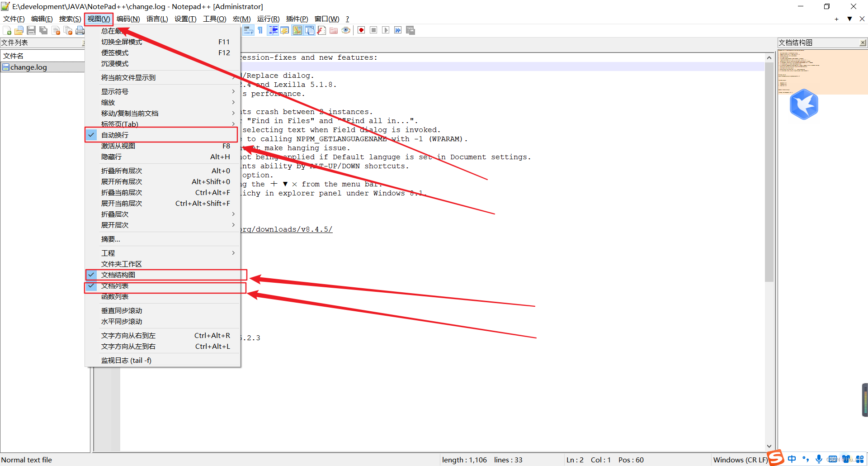Viewport: 868px width, 466px height.
Task: Open the 文件(F) menu
Action: coord(14,19)
